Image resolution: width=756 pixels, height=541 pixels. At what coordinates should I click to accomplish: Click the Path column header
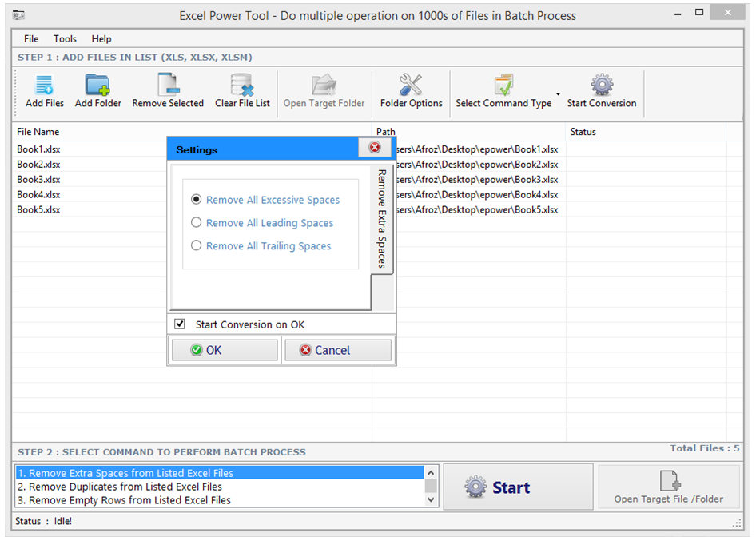tap(468, 132)
